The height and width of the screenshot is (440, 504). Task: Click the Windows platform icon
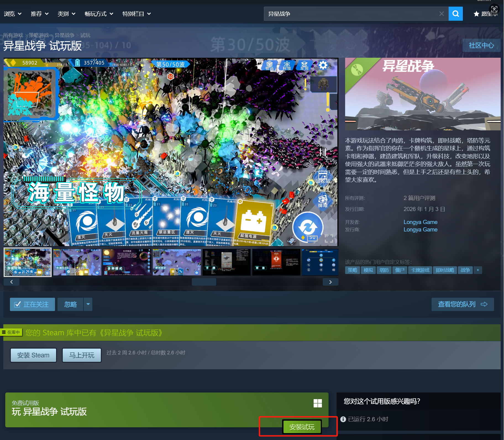coord(318,403)
